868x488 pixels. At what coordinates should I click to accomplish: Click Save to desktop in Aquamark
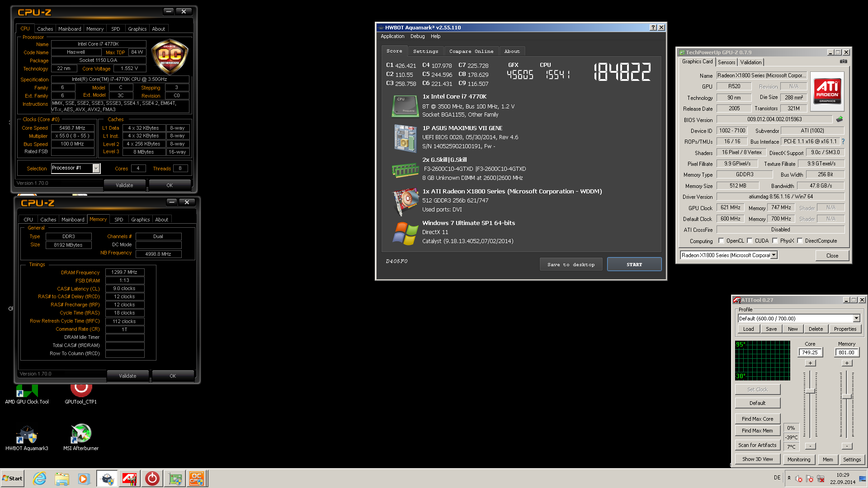tap(571, 264)
